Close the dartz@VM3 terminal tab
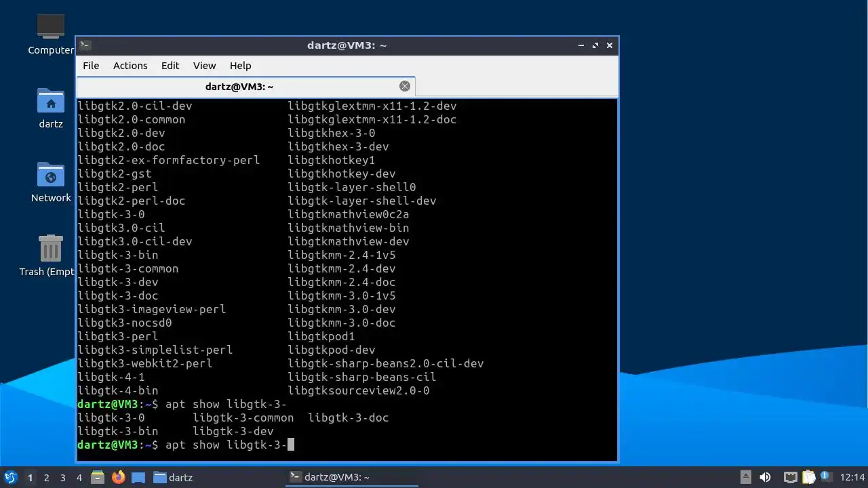The width and height of the screenshot is (868, 488). point(405,86)
